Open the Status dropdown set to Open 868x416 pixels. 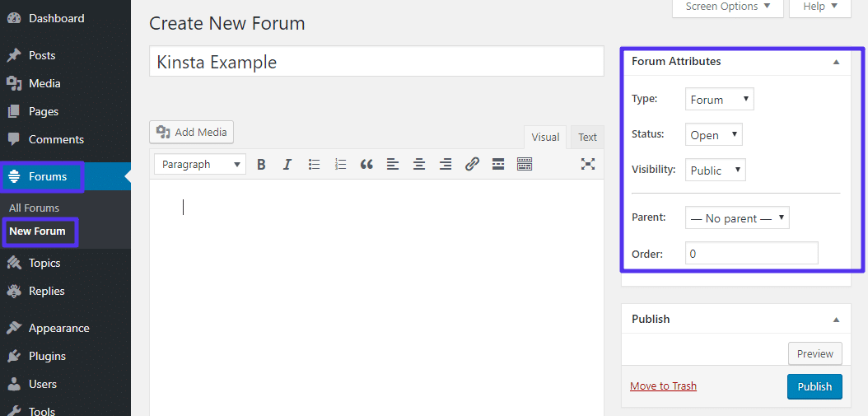713,135
